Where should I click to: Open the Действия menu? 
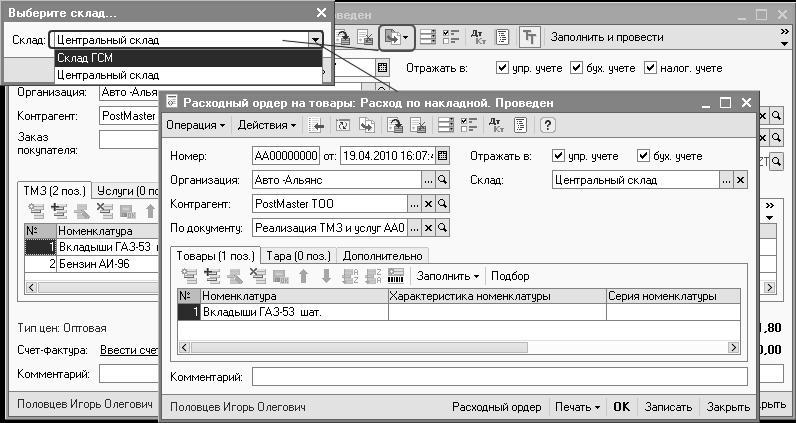pos(266,125)
